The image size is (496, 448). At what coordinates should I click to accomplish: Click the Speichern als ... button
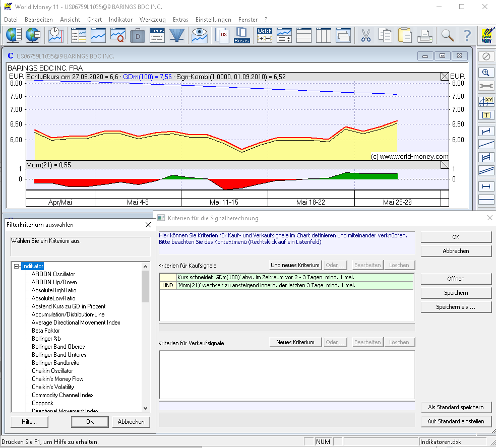(456, 307)
